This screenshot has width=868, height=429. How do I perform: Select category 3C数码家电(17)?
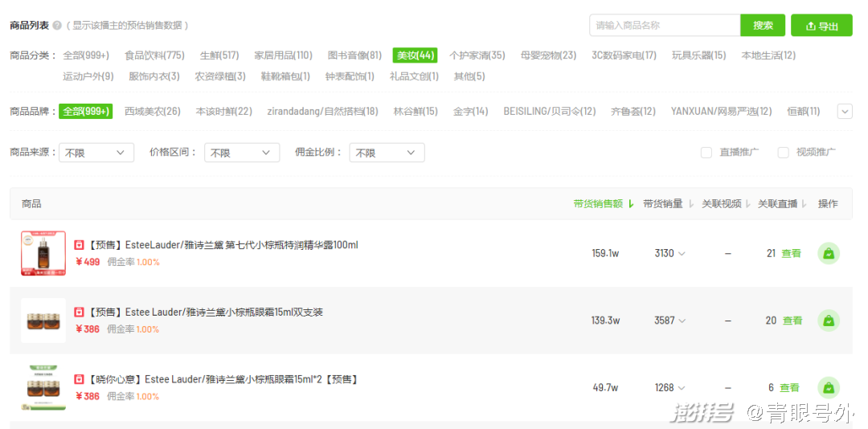(x=624, y=55)
